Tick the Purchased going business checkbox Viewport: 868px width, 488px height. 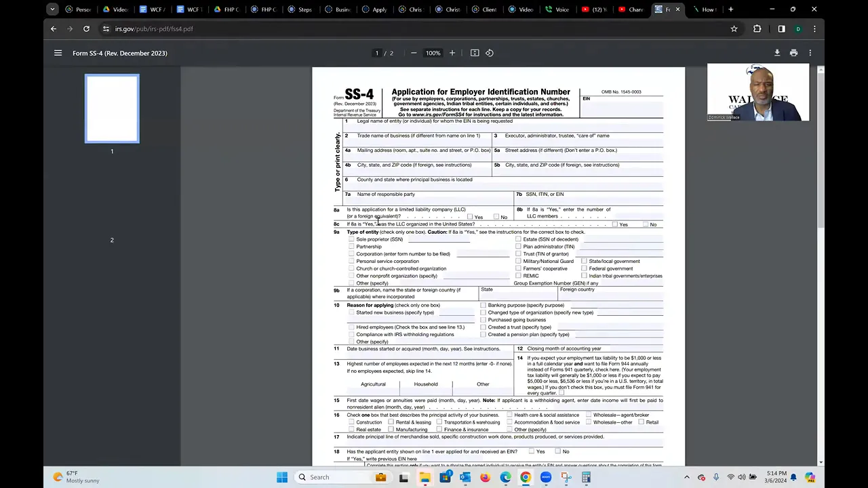coord(483,320)
